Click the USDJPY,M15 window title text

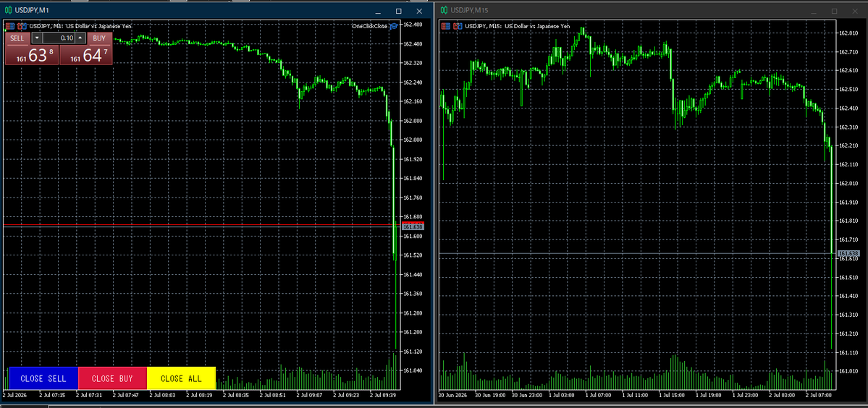click(x=468, y=11)
